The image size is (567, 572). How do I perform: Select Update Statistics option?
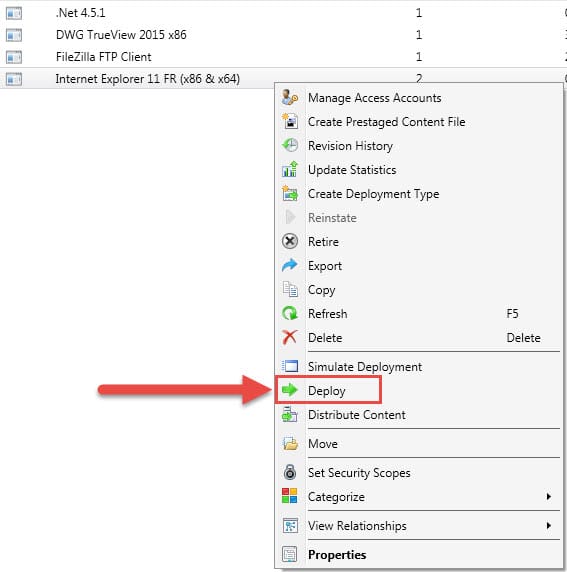[352, 170]
